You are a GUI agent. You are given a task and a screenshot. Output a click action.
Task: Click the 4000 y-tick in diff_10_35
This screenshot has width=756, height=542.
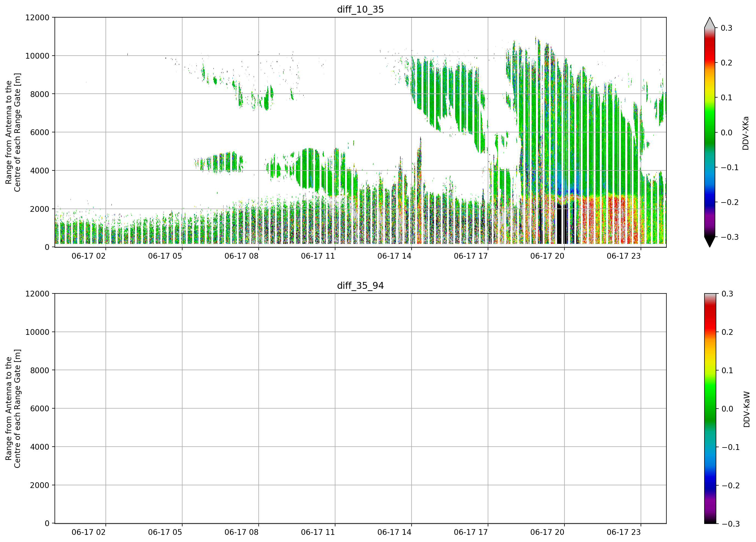[40, 171]
